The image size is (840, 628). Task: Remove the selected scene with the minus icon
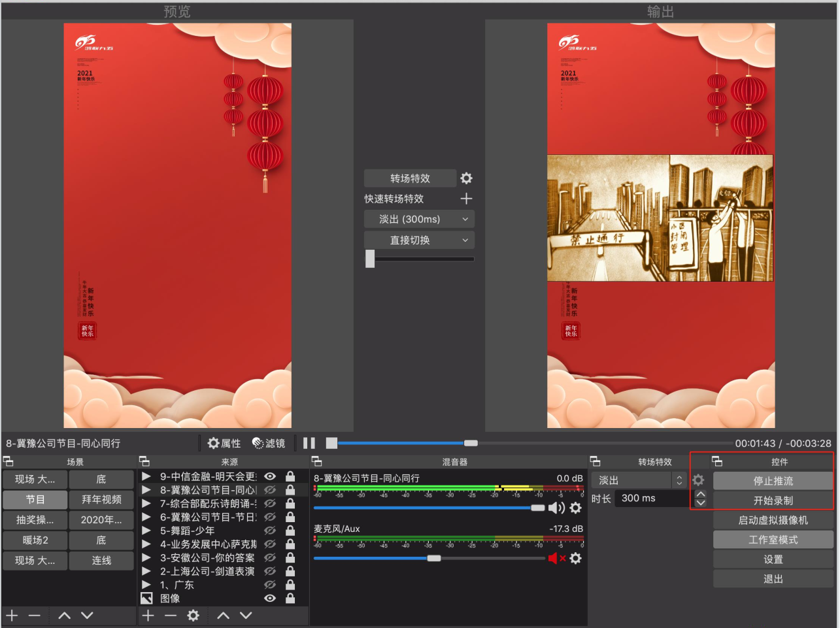coord(35,616)
